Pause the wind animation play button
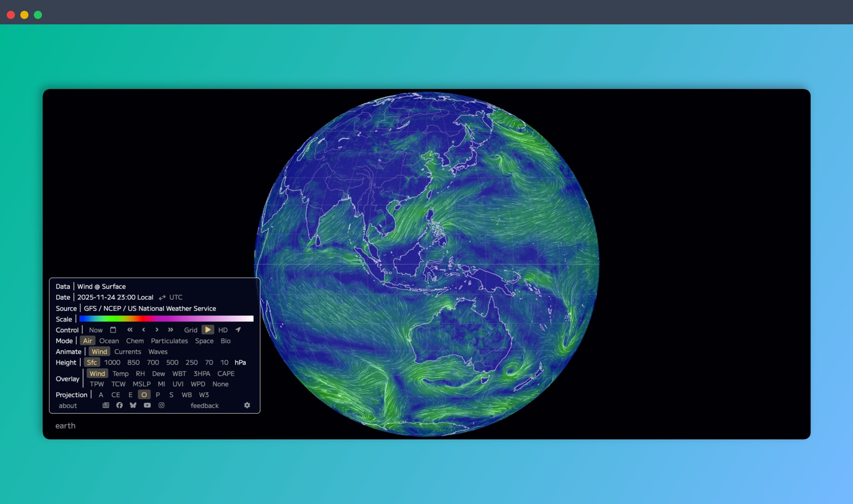The height and width of the screenshot is (504, 853). 207,330
